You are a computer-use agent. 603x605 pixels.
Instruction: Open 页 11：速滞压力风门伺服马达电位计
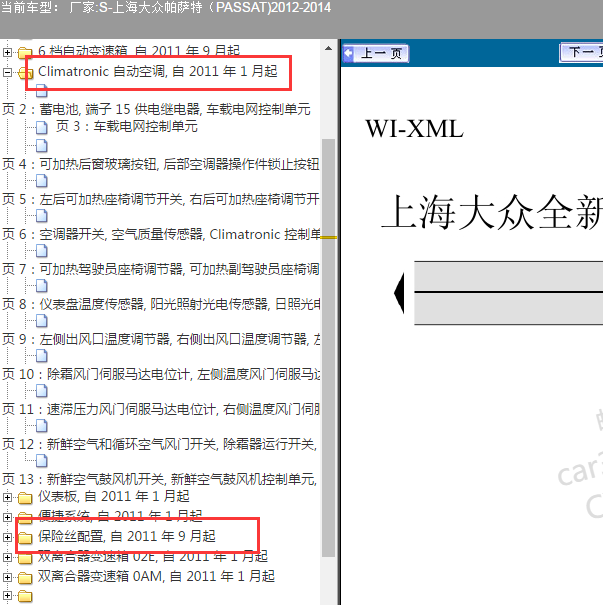161,409
